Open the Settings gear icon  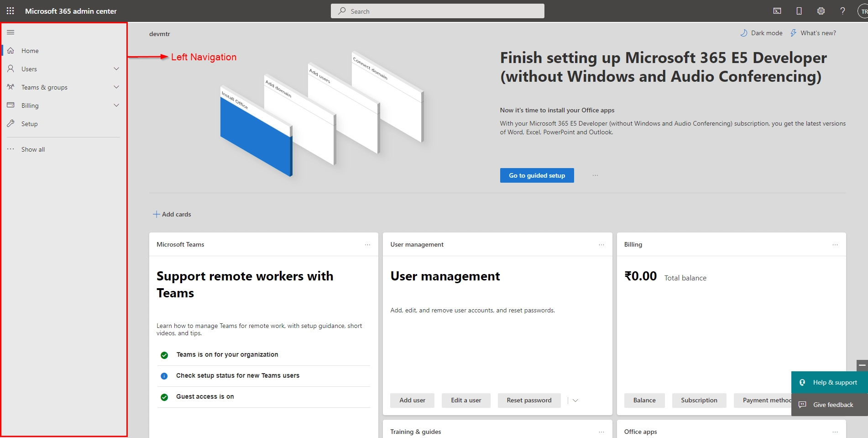(821, 11)
